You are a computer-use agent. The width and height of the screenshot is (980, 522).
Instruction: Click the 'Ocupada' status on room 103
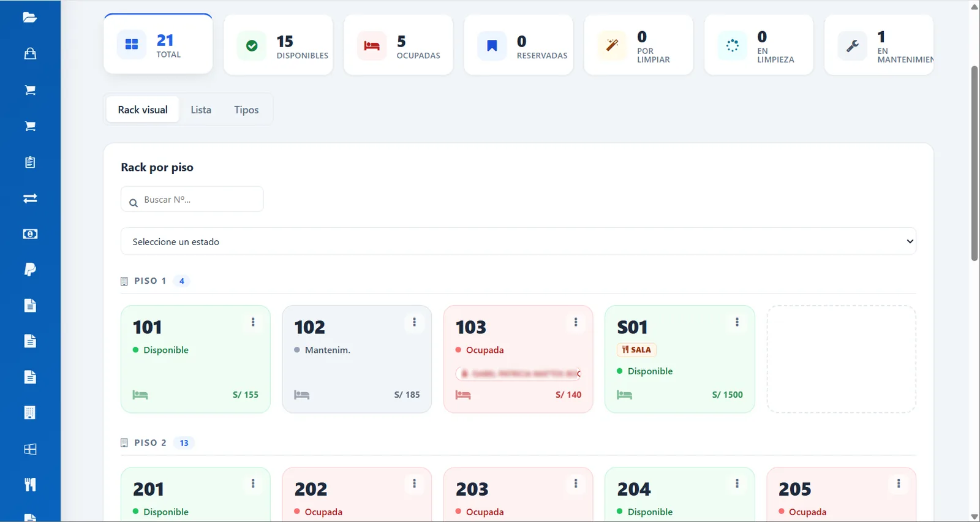480,350
